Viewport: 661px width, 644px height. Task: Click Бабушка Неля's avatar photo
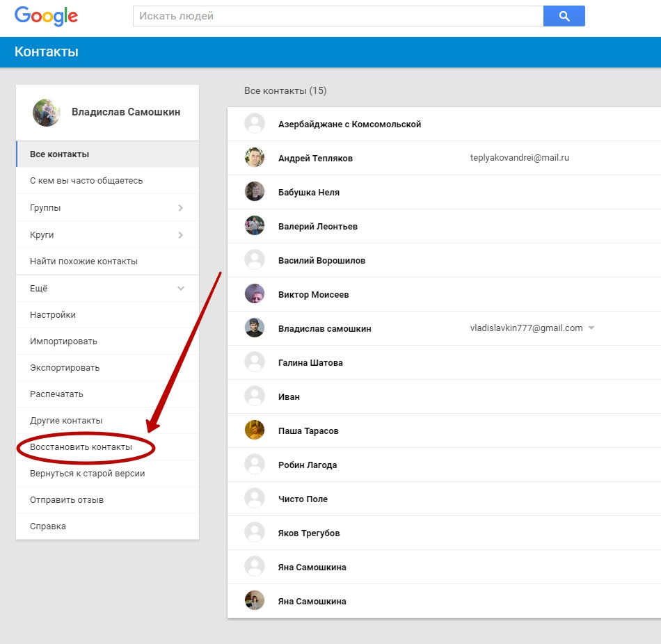[x=255, y=192]
